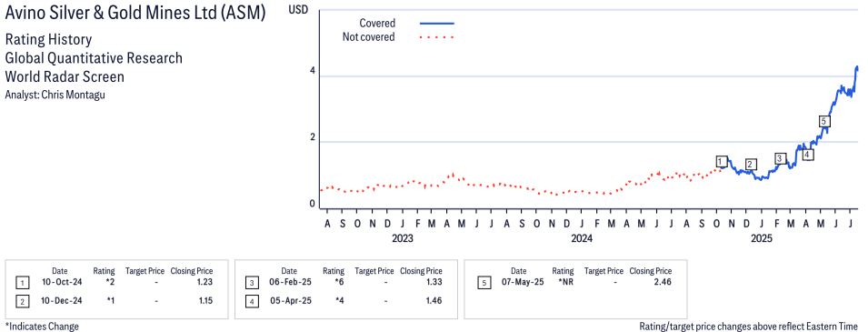The height and width of the screenshot is (332, 868).
Task: Click the 2025 year label on axis
Action: (761, 239)
